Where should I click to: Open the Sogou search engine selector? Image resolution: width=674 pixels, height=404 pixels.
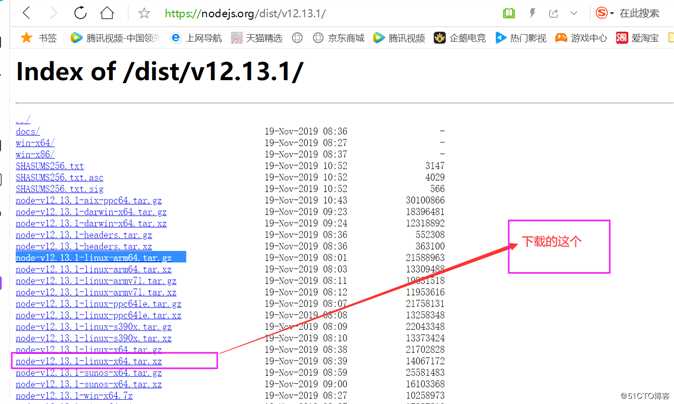[x=604, y=13]
